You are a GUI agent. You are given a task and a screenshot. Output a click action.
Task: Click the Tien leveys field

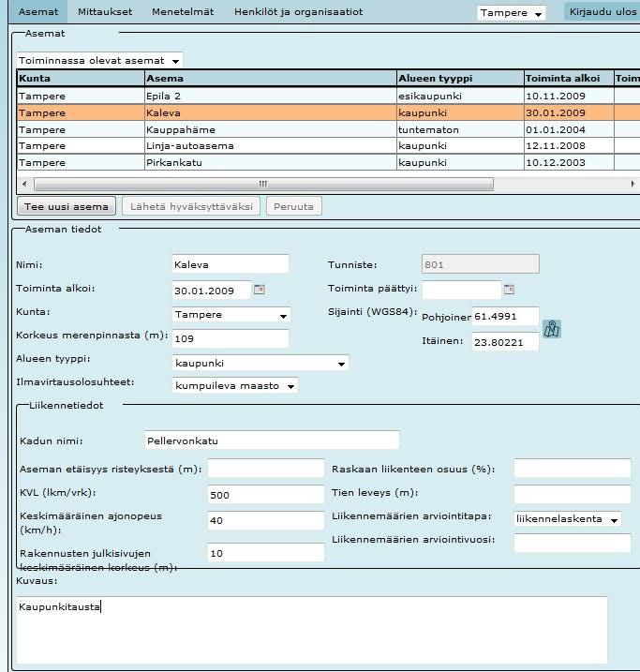tap(573, 494)
